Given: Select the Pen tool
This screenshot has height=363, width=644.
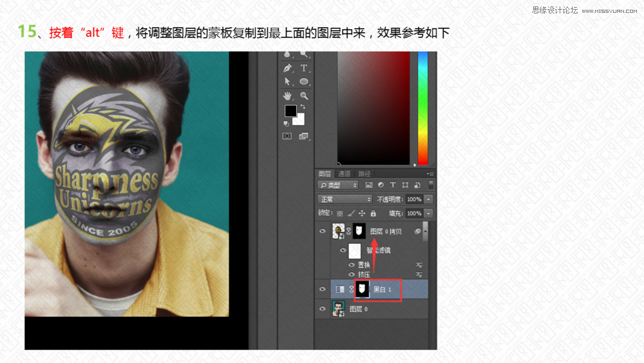Looking at the screenshot, I should 287,68.
